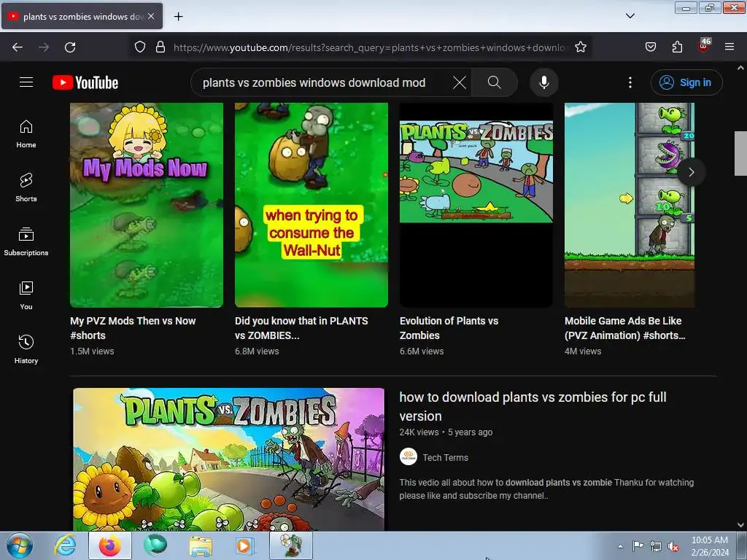Click the browser URL address bar

click(369, 47)
